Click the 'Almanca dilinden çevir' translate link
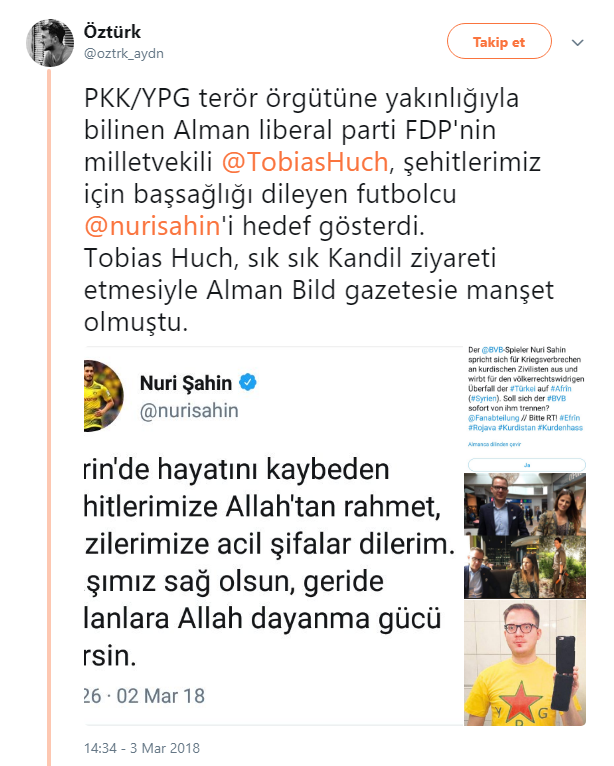This screenshot has width=614, height=766. click(x=494, y=445)
